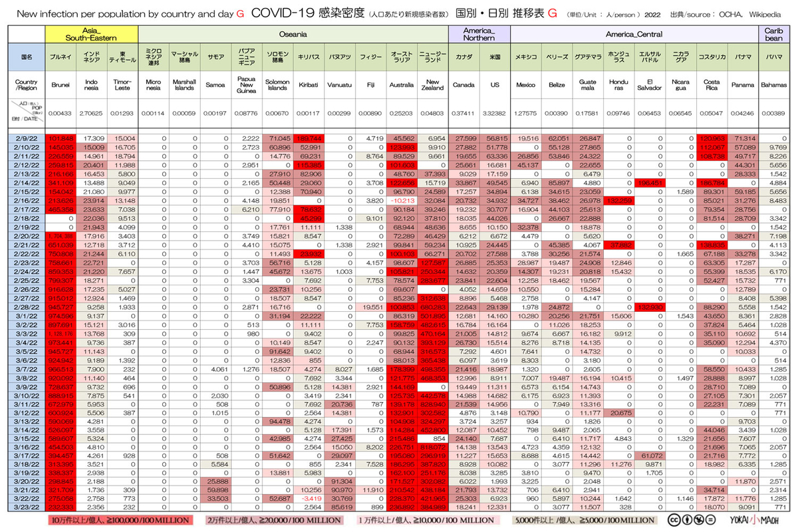The width and height of the screenshot is (798, 532).
Task: Click the Australia English column header
Action: pos(401,85)
